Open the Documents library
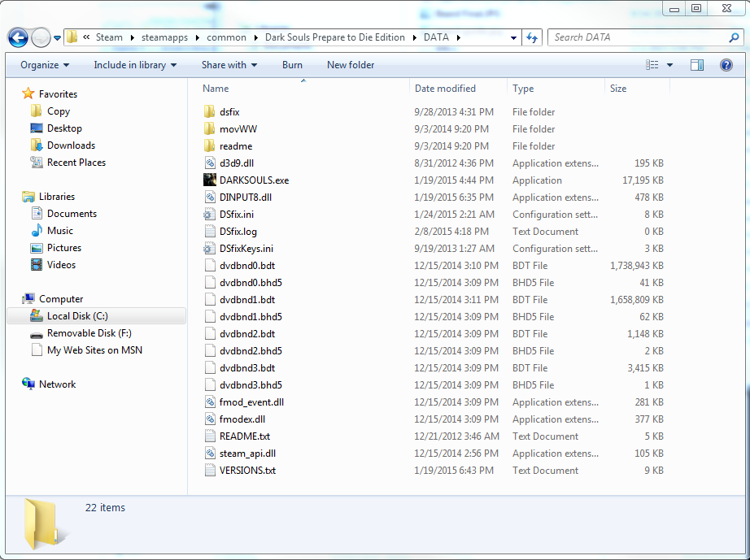 72,214
